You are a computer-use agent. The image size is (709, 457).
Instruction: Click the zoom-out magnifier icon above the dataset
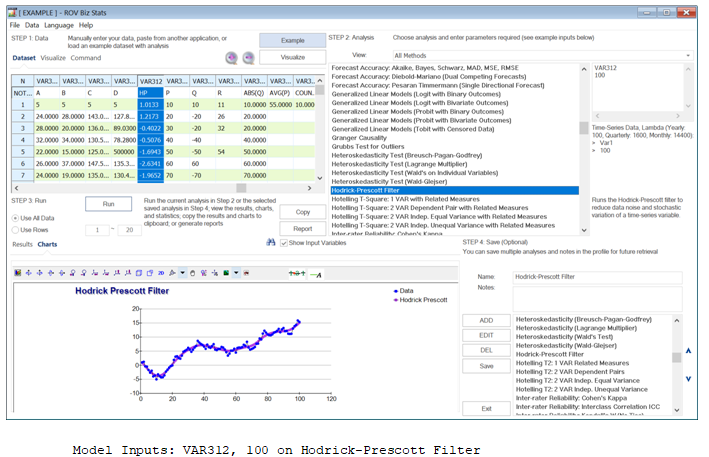click(x=249, y=58)
